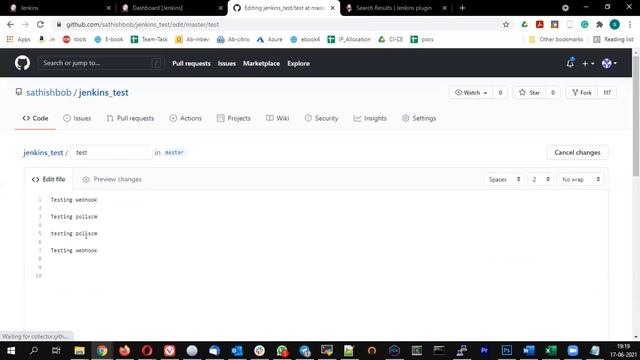Image resolution: width=640 pixels, height=360 pixels.
Task: Open the Security tab
Action: 321,118
